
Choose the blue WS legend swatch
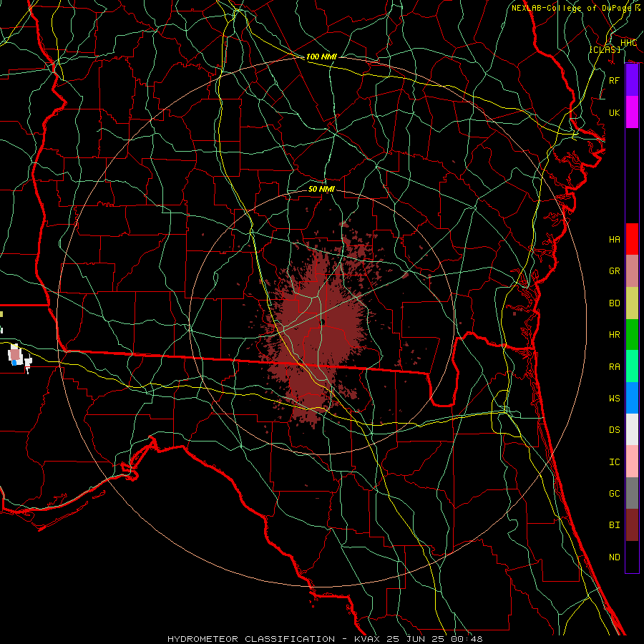click(632, 398)
